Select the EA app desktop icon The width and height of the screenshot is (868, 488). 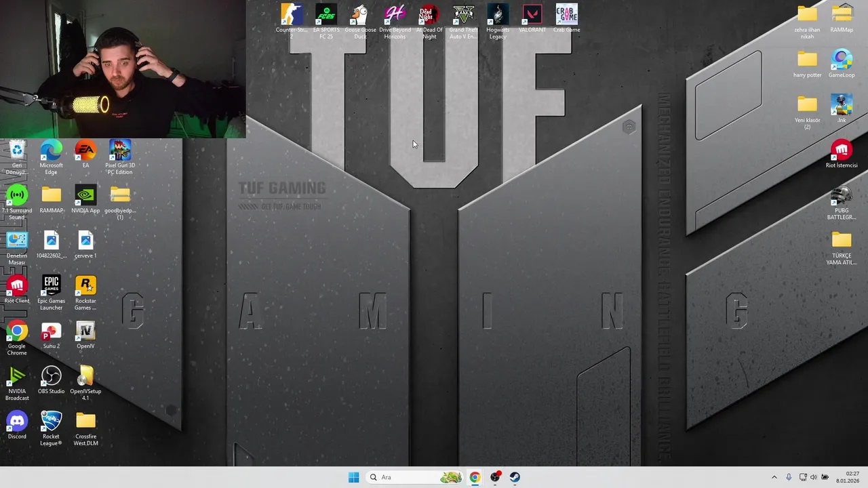click(85, 150)
